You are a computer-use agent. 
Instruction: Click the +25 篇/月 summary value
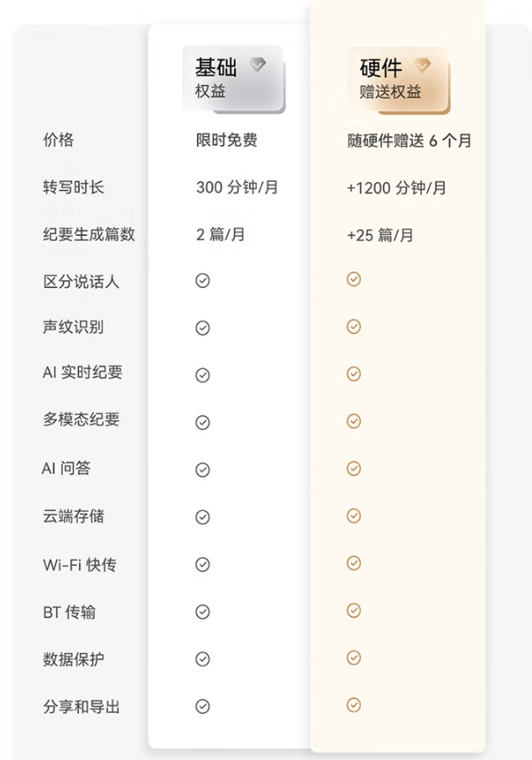[380, 235]
